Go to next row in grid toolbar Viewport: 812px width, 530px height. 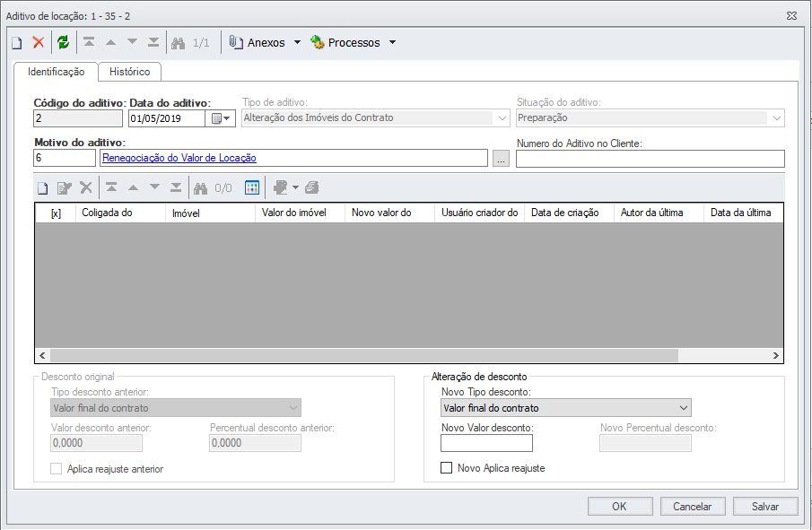click(154, 187)
